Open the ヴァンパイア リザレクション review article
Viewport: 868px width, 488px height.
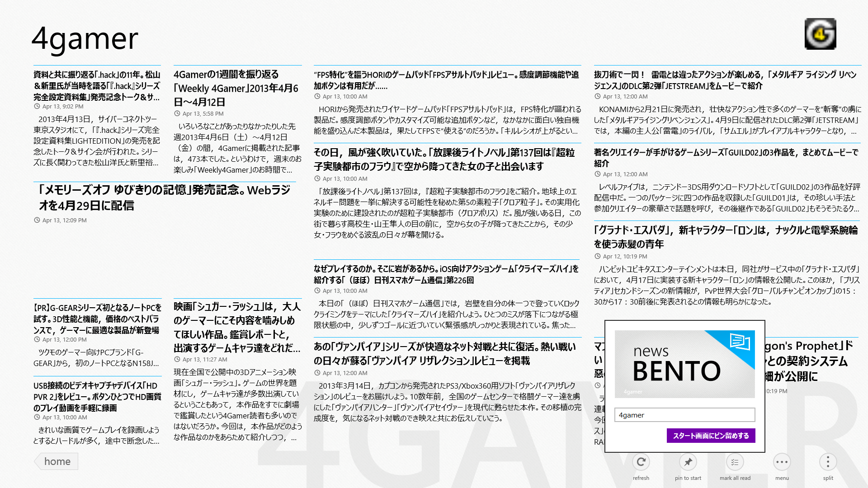(x=445, y=354)
